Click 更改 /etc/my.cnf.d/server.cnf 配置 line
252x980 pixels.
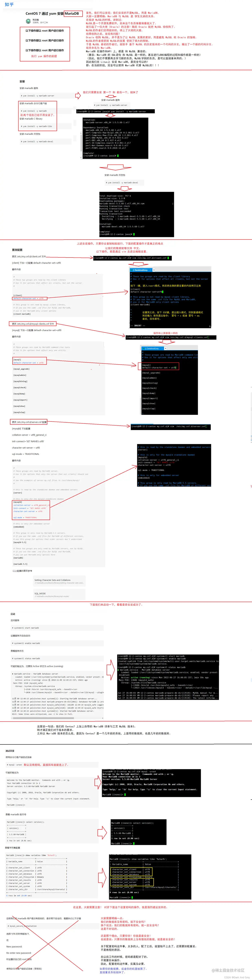[29, 422]
